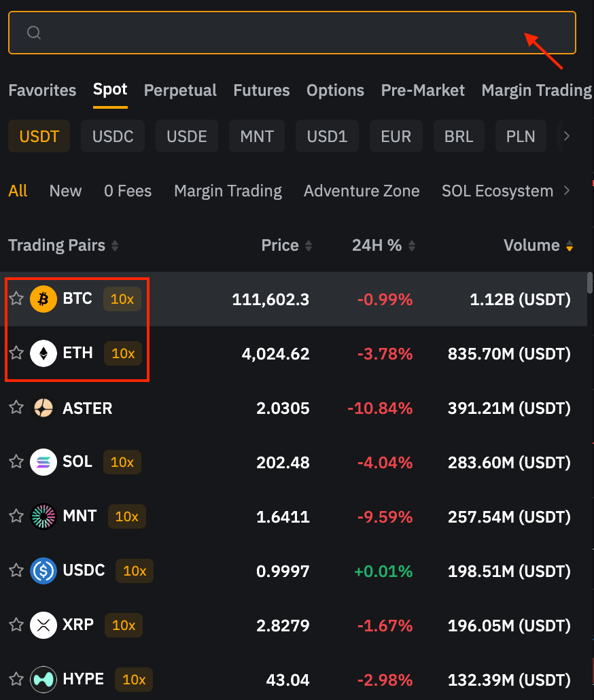The image size is (594, 700).
Task: Favorite BTC with its star toggle
Action: coord(16,299)
